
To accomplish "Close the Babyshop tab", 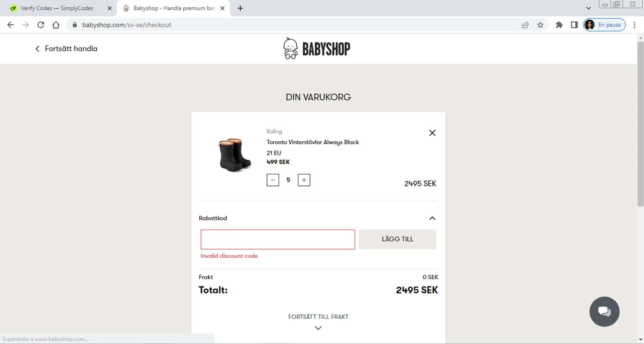I will (x=223, y=8).
